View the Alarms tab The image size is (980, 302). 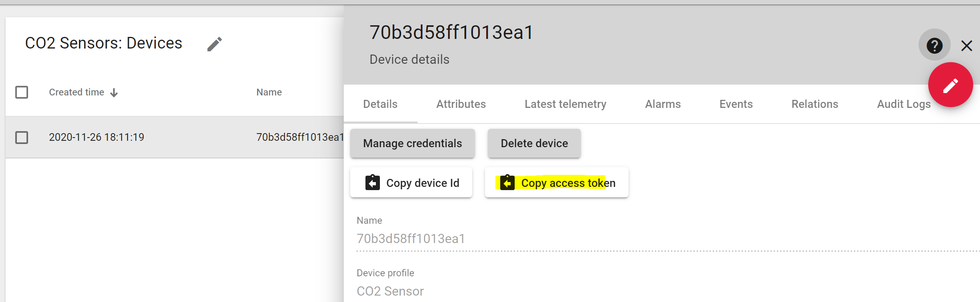tap(663, 104)
